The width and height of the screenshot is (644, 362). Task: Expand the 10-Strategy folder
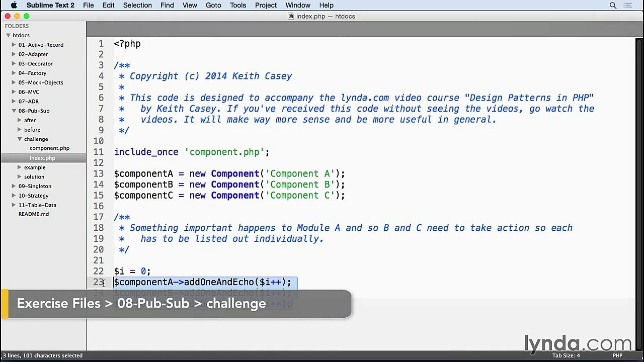pyautogui.click(x=14, y=196)
